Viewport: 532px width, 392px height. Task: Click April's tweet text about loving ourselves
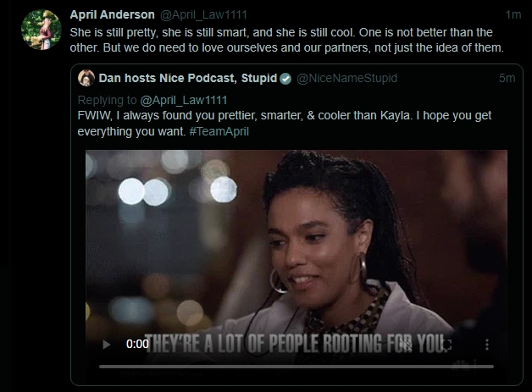[x=286, y=40]
